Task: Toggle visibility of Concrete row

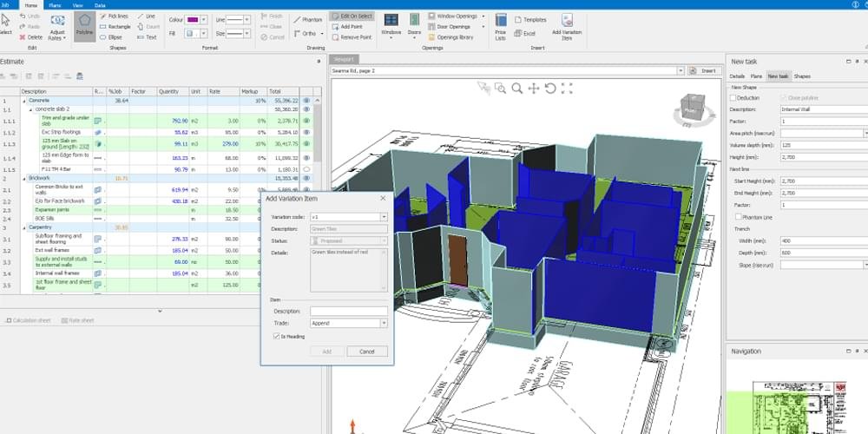Action: point(306,101)
